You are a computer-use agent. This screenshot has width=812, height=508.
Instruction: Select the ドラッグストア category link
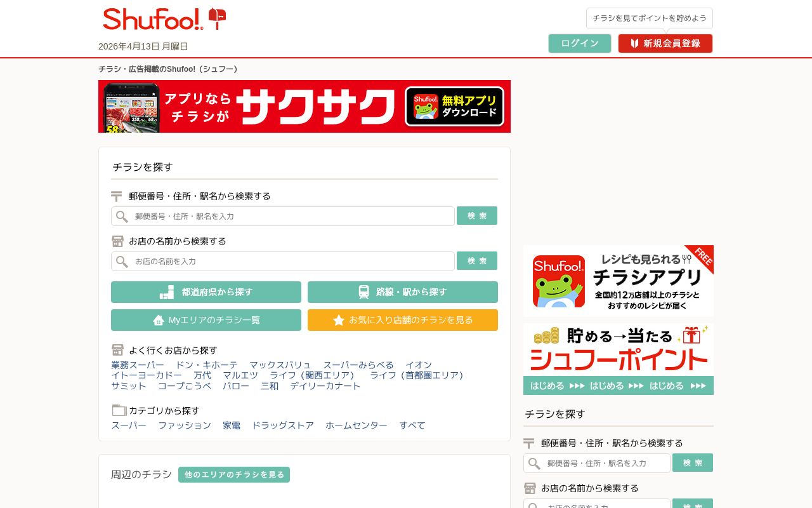(x=283, y=425)
